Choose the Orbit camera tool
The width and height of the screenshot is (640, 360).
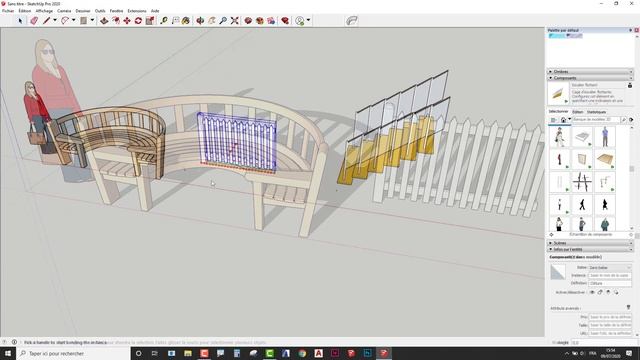click(x=200, y=21)
